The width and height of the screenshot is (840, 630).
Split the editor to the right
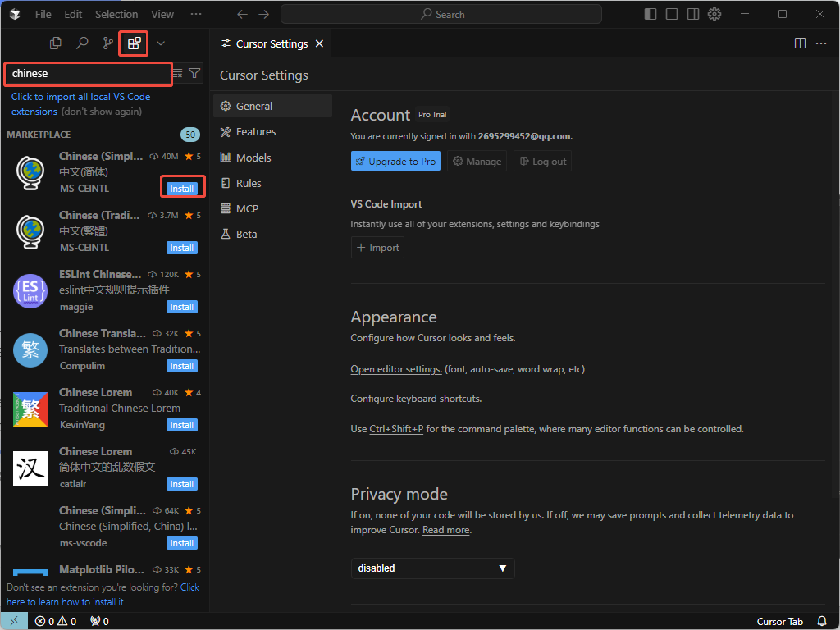pos(800,43)
